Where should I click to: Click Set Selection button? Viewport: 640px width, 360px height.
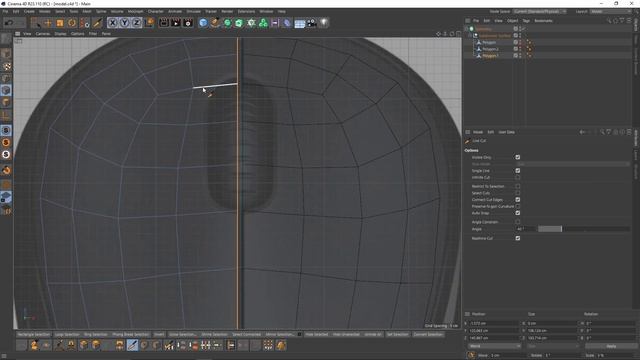(398, 334)
